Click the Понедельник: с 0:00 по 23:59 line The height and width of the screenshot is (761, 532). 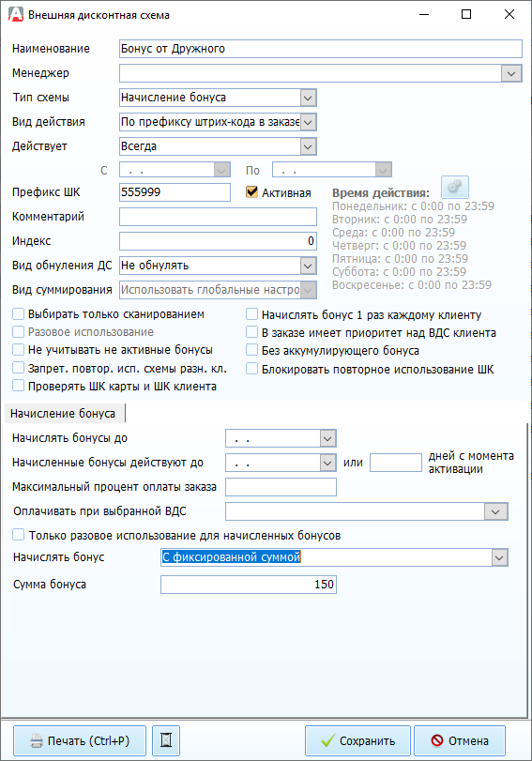tap(413, 206)
